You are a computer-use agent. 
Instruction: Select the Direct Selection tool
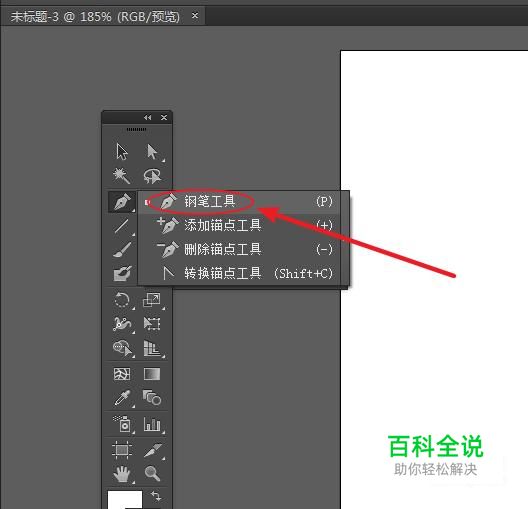[x=152, y=152]
